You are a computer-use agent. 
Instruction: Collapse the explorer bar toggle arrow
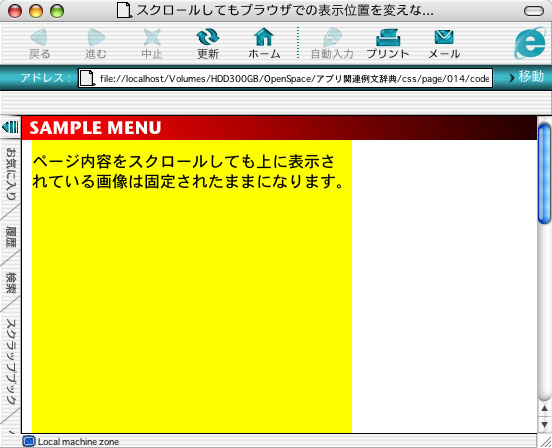click(x=10, y=127)
